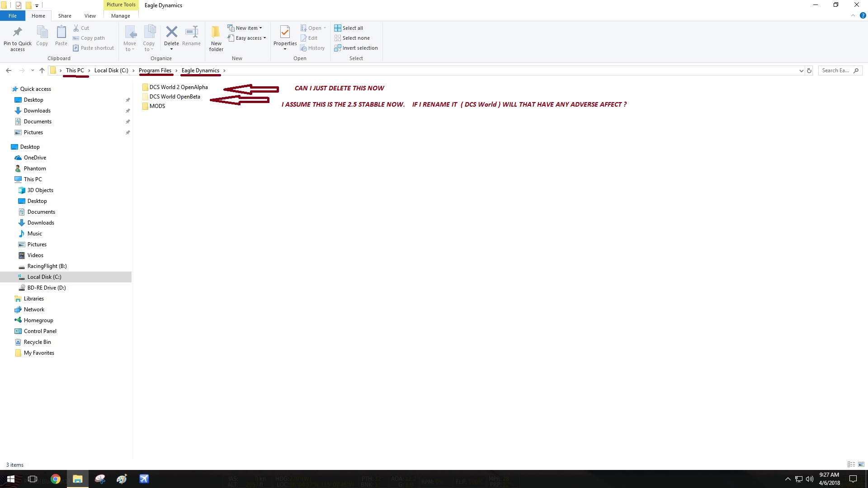Open the Manage tab under Picture Tools

[x=121, y=16]
